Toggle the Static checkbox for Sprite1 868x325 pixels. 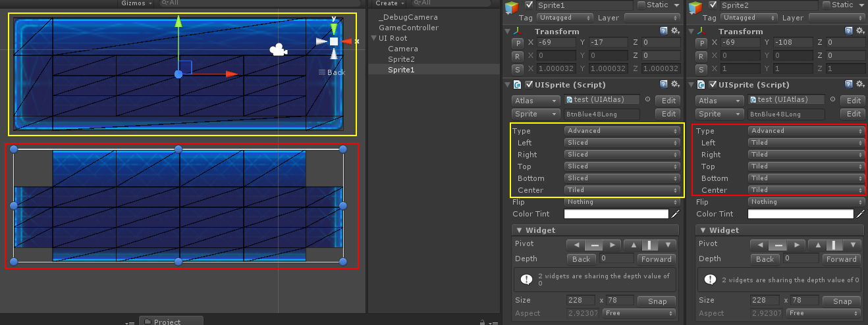point(641,5)
